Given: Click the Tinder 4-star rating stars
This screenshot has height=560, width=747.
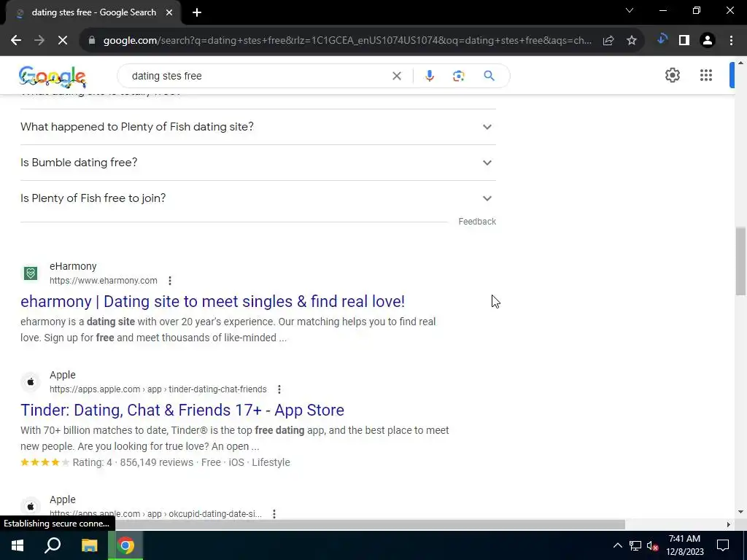Looking at the screenshot, I should point(44,462).
